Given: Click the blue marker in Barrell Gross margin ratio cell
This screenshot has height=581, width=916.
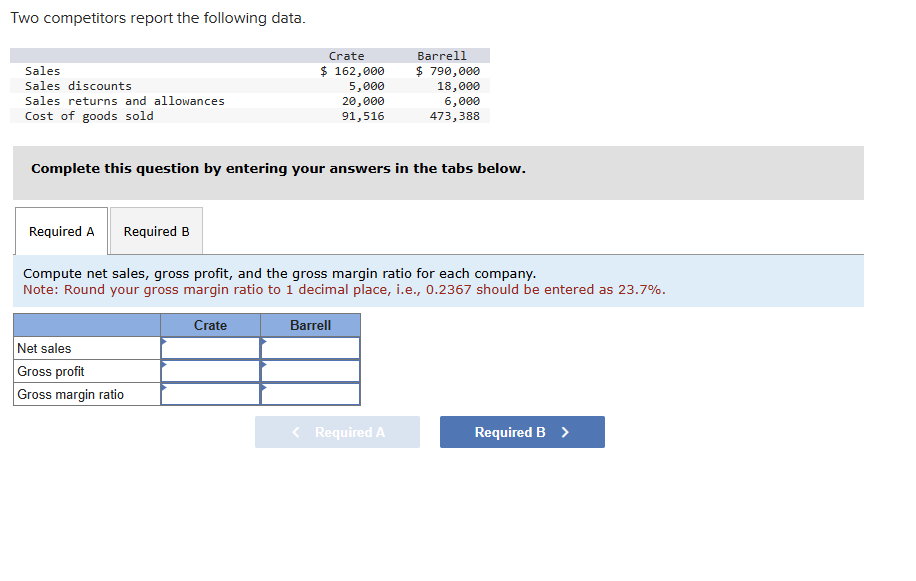Looking at the screenshot, I should pyautogui.click(x=264, y=387).
